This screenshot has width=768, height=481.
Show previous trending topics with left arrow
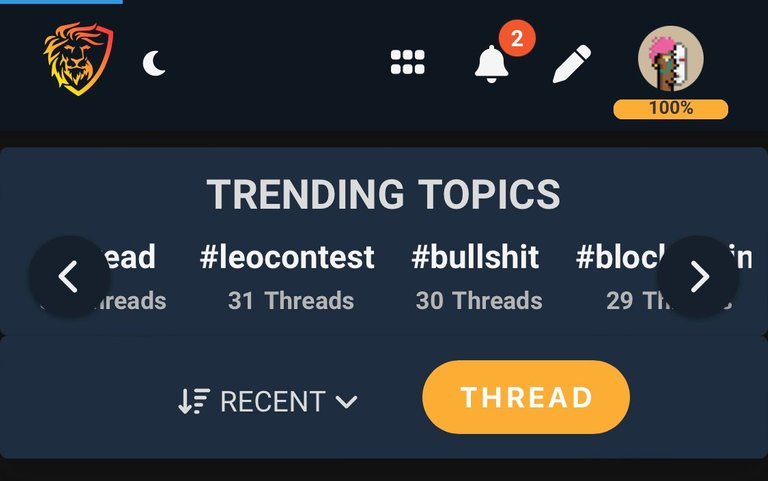[69, 277]
